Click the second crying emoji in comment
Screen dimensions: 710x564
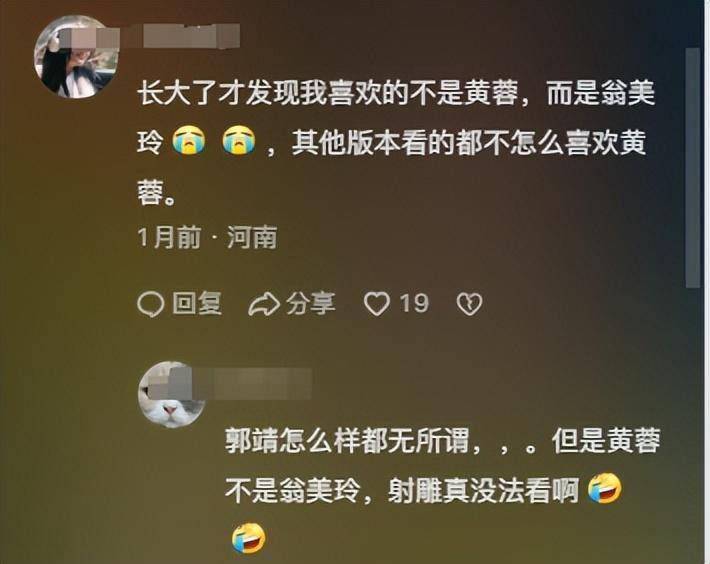239,140
